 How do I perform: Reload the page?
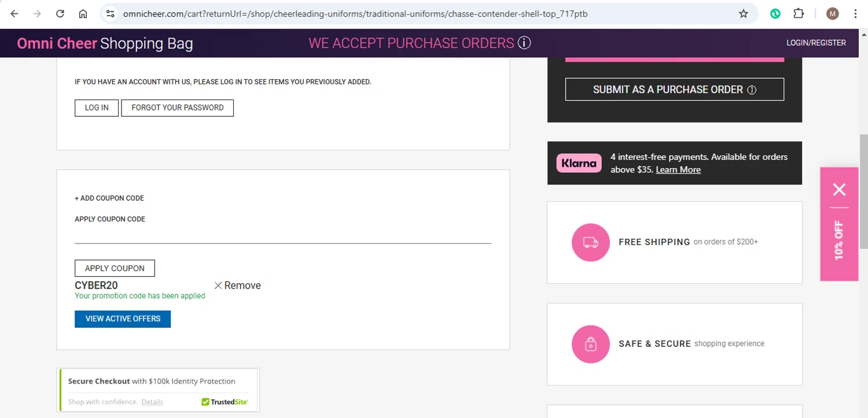click(60, 14)
